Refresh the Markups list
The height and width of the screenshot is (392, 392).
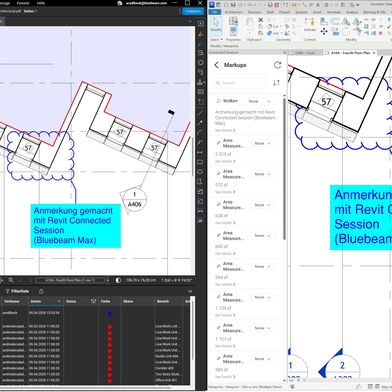[x=277, y=65]
